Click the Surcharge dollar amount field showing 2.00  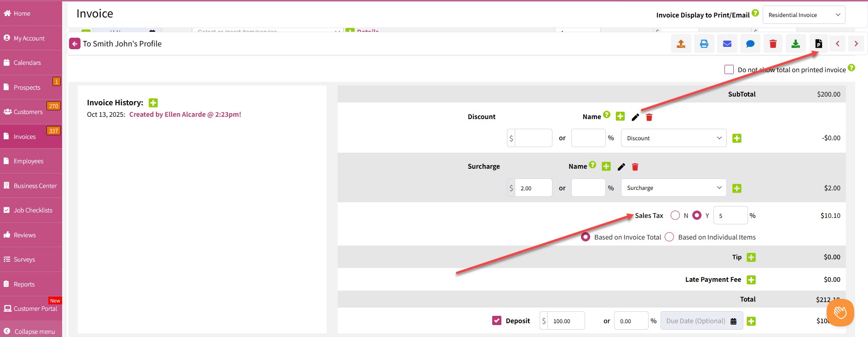pos(534,188)
